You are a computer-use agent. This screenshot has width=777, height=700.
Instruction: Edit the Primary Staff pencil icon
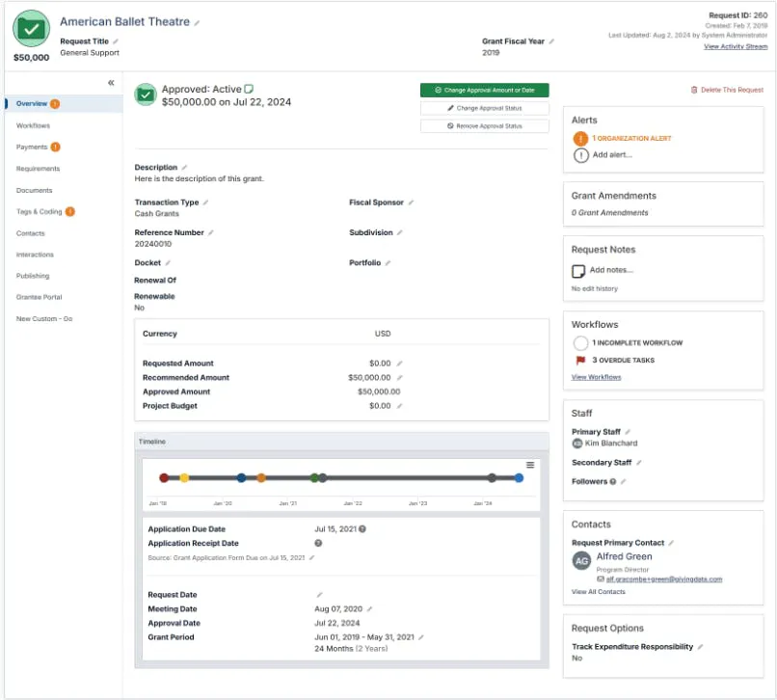pyautogui.click(x=628, y=432)
